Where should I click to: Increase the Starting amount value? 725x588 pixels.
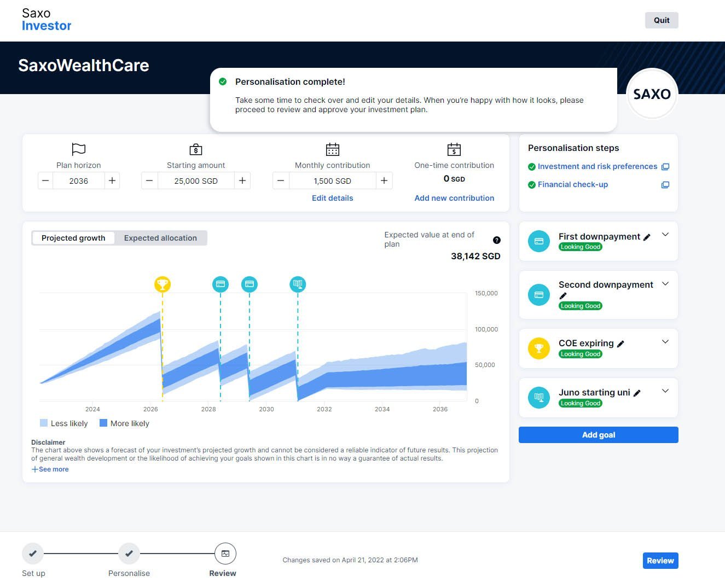(242, 181)
